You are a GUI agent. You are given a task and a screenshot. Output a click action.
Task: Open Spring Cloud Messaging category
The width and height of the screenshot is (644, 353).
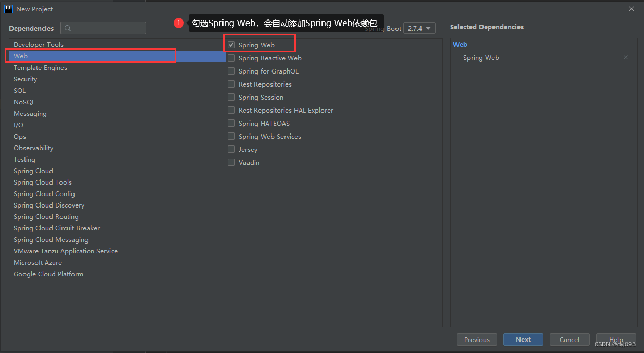point(117,240)
